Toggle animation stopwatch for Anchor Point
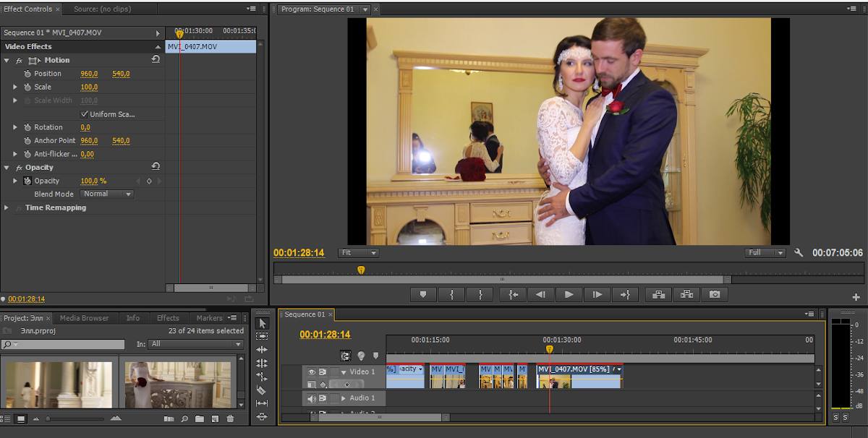868x438 pixels. (x=27, y=141)
